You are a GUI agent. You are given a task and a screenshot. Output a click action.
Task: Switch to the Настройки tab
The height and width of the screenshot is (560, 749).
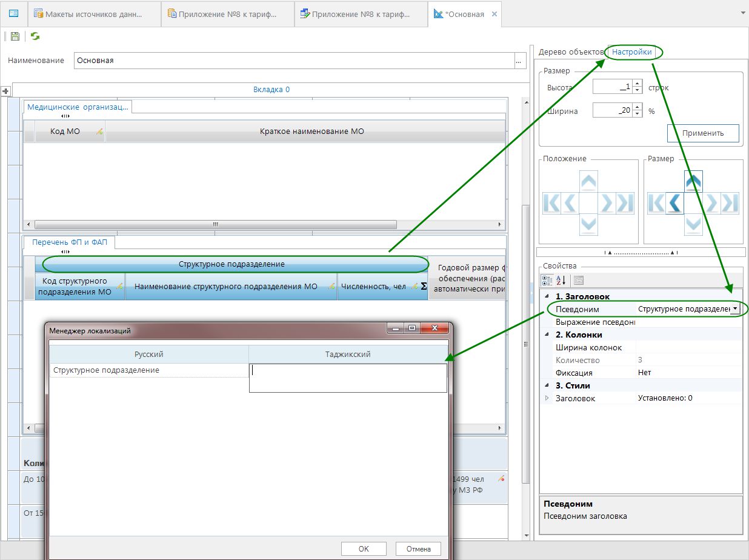coord(631,52)
